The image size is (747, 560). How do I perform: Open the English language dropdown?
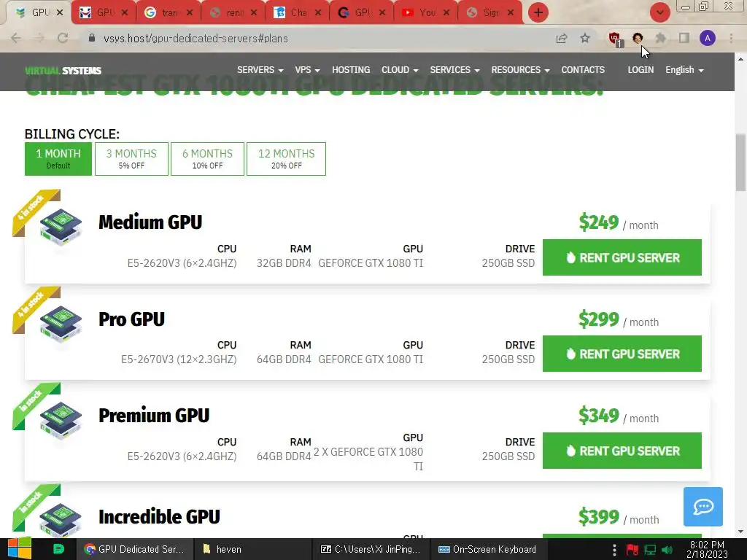coord(684,70)
